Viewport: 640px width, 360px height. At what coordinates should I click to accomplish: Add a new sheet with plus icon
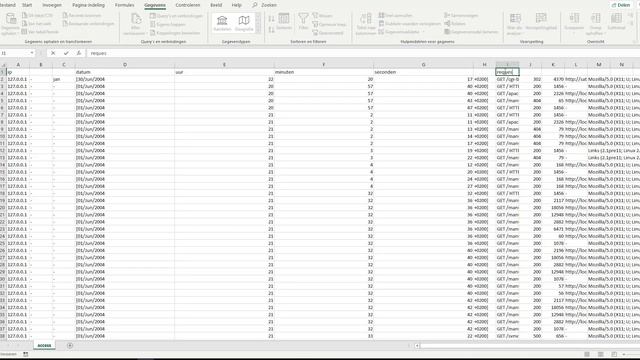(x=70, y=345)
